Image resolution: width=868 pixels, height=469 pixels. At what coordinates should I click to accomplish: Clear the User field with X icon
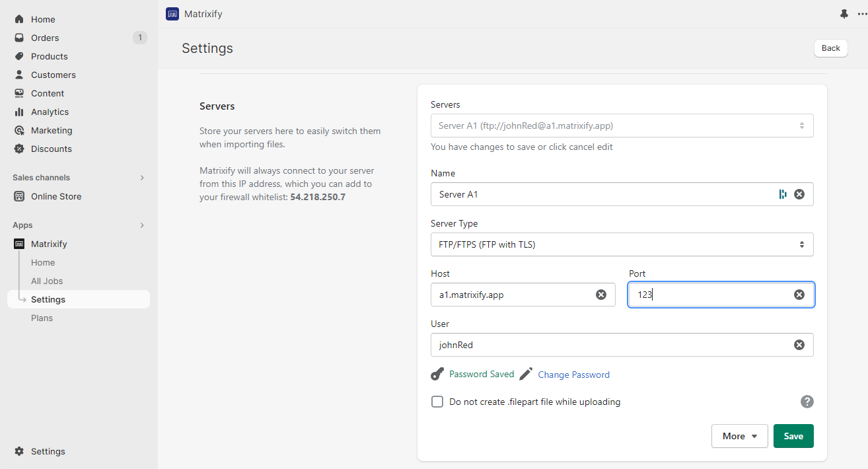click(x=799, y=345)
